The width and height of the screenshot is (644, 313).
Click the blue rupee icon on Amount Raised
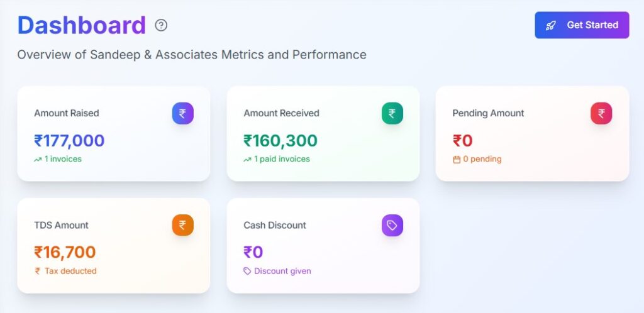click(x=182, y=114)
